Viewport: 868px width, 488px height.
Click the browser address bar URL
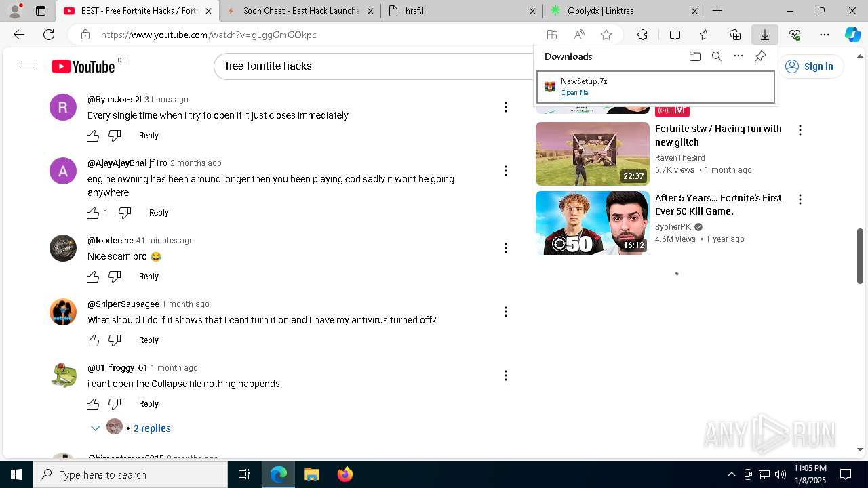click(209, 35)
